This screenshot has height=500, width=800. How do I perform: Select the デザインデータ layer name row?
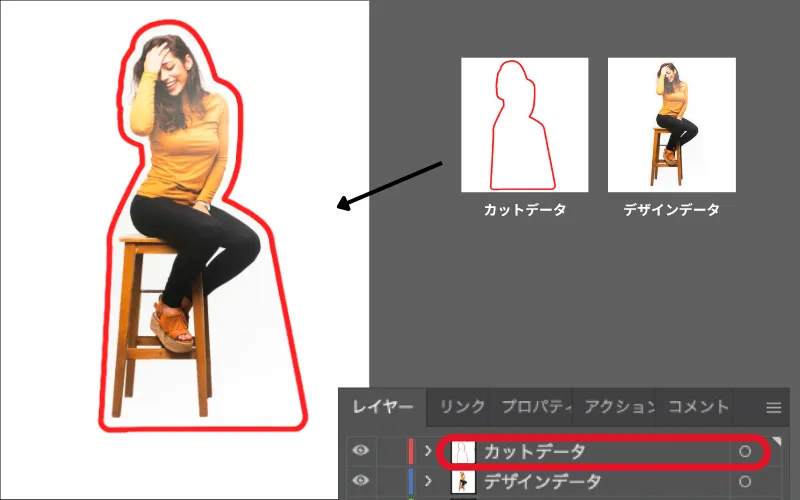[543, 482]
